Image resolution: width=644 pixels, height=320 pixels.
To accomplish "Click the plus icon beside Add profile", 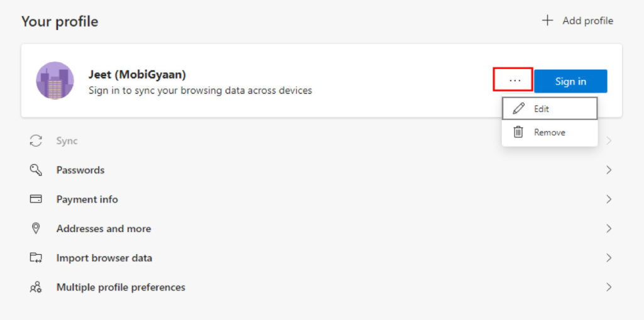I will click(x=548, y=21).
